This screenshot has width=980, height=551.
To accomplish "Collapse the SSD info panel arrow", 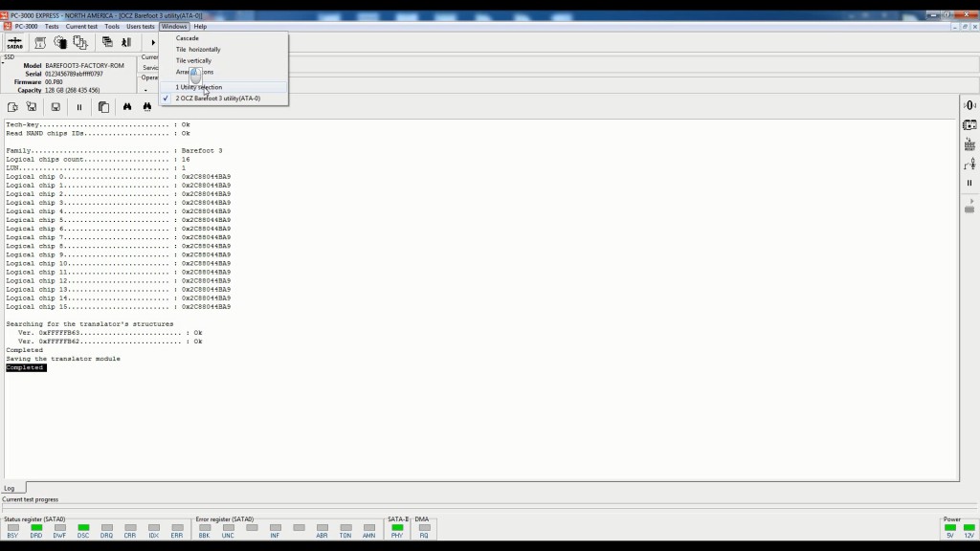I will tap(3, 63).
